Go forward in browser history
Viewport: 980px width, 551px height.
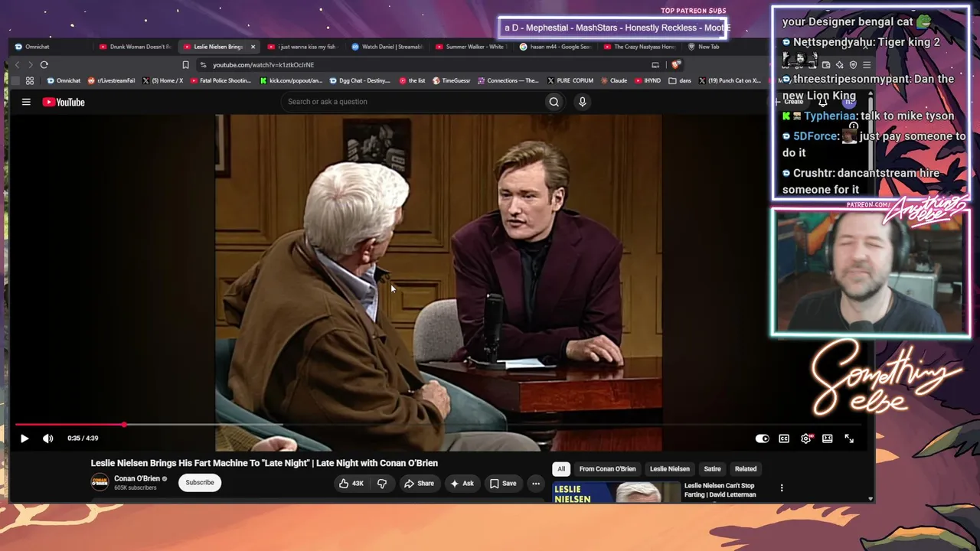click(x=31, y=65)
